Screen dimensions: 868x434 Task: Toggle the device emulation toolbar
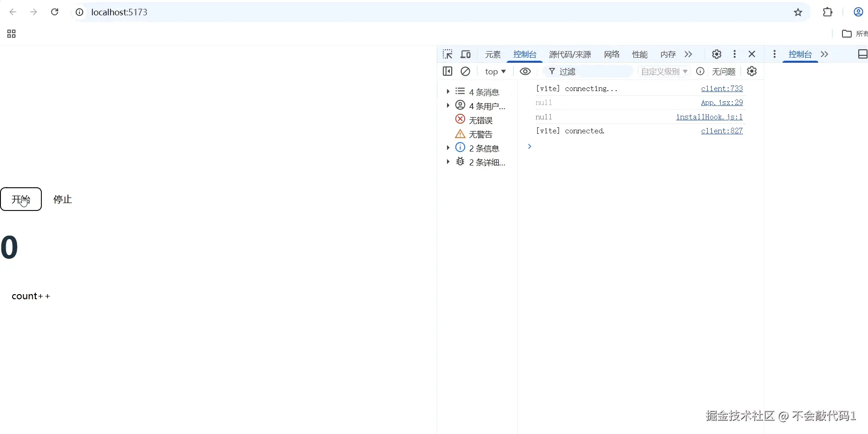(x=465, y=54)
